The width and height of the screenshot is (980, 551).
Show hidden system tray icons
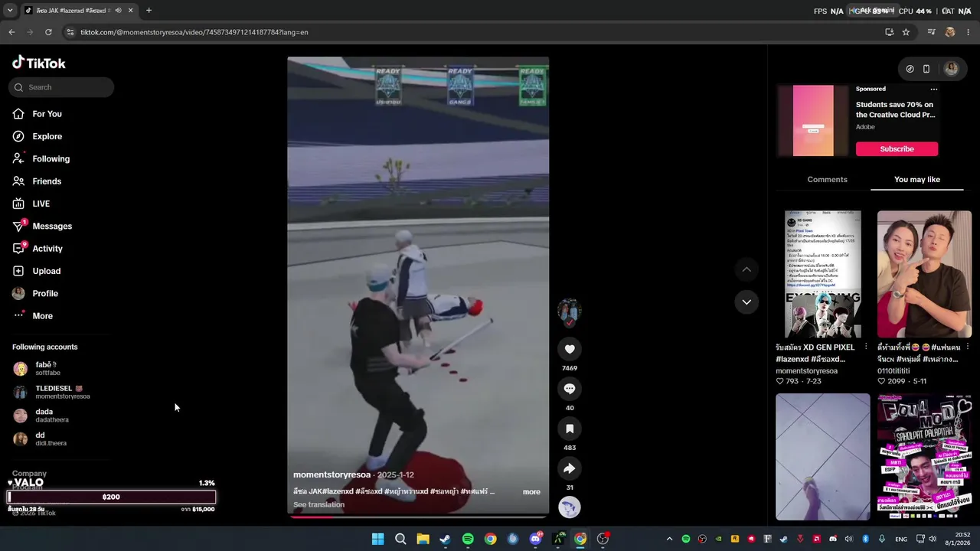point(669,539)
